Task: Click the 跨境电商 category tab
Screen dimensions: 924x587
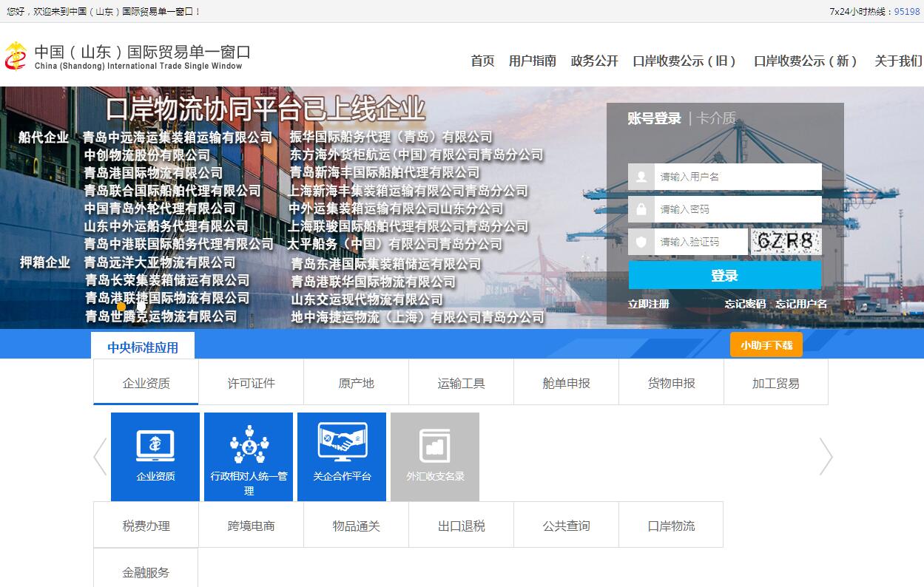Action: tap(251, 526)
